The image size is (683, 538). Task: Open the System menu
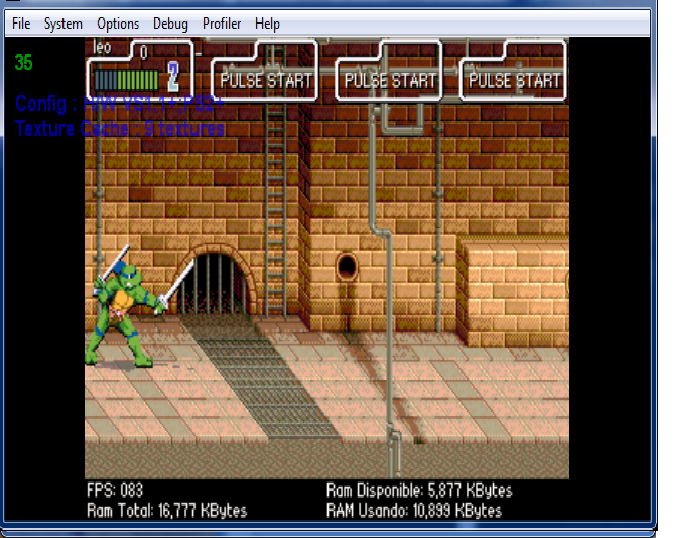(63, 24)
